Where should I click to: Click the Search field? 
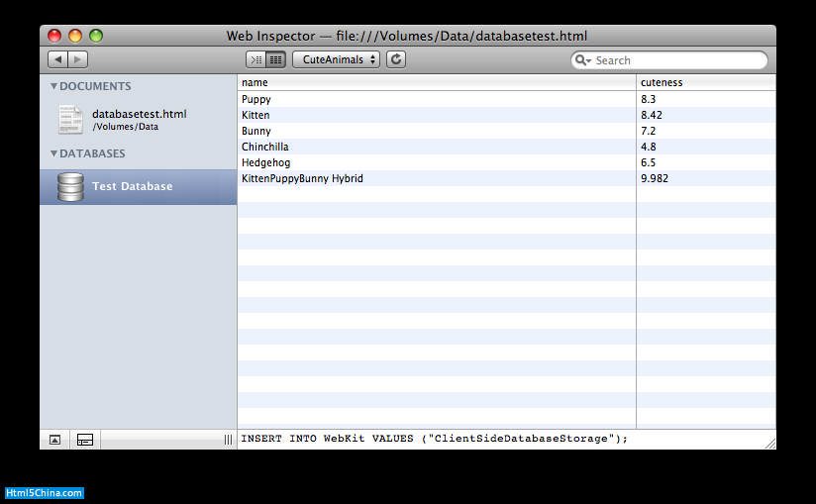click(x=678, y=60)
